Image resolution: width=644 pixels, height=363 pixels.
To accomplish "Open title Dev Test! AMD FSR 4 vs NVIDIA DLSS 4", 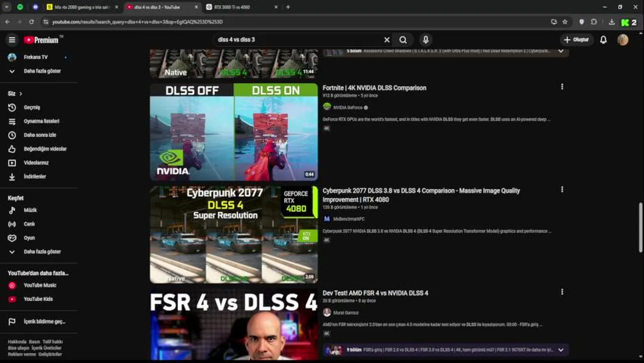I will (x=375, y=293).
